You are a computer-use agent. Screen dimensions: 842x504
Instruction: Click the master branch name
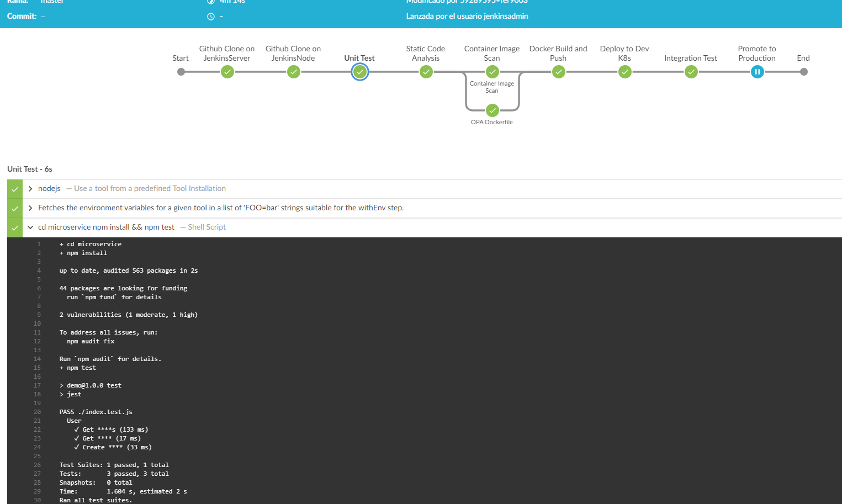(x=52, y=2)
